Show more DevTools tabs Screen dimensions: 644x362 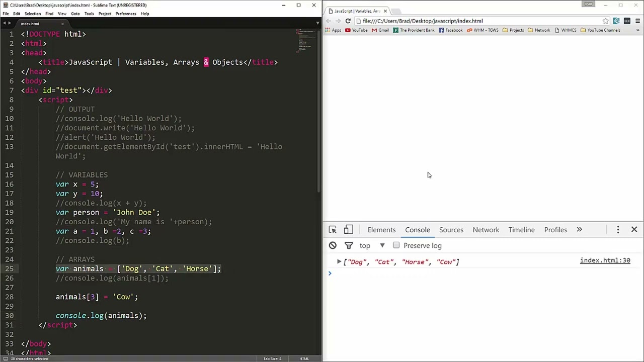[579, 230]
